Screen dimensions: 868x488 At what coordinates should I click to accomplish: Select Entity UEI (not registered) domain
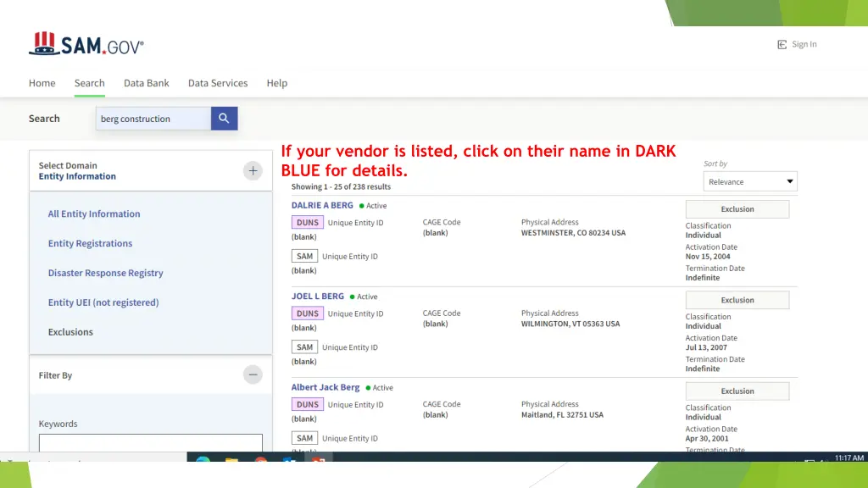click(103, 302)
